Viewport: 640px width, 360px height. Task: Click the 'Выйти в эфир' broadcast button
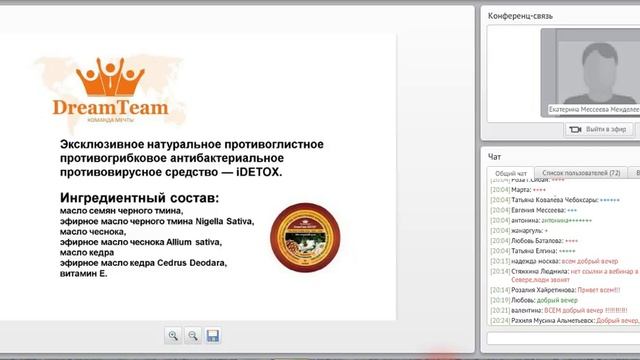pos(599,129)
